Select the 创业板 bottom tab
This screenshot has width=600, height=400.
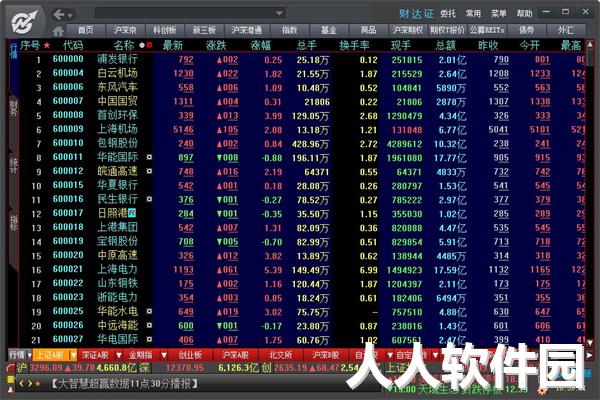(190, 355)
